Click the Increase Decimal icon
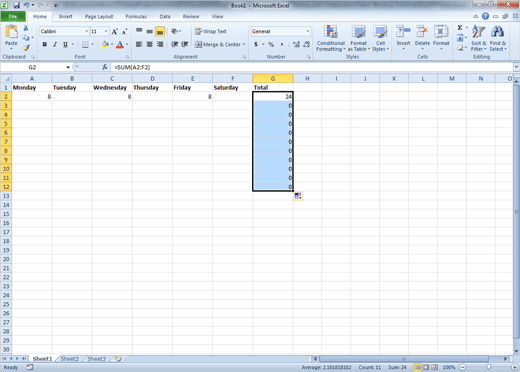The width and height of the screenshot is (520, 372). click(296, 44)
